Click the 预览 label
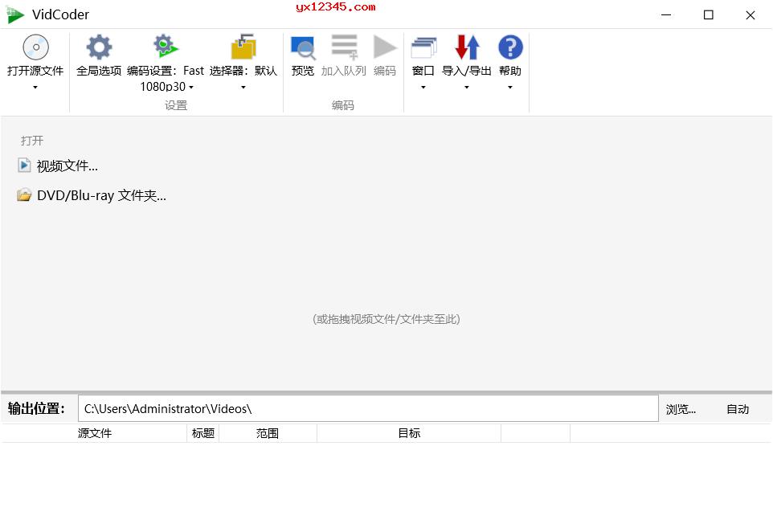Image resolution: width=773 pixels, height=532 pixels. click(303, 71)
